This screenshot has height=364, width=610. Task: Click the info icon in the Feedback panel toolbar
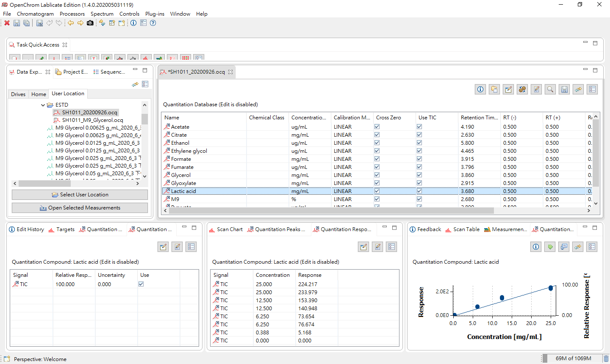pyautogui.click(x=535, y=246)
